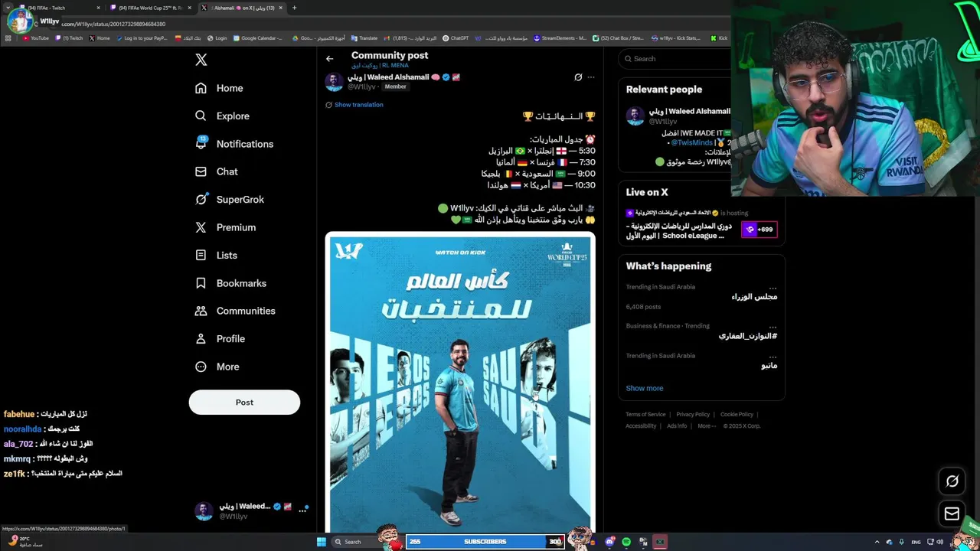980x551 pixels.
Task: Open RL MENA community link
Action: pos(380,66)
